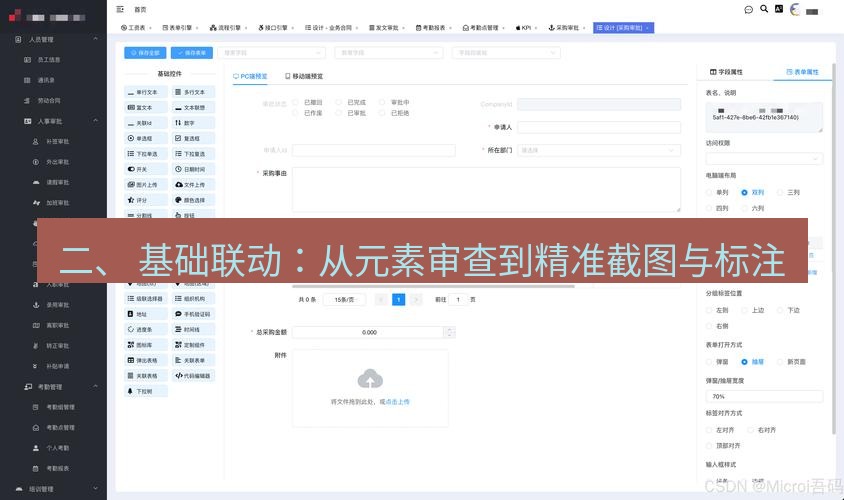Choose 左对齐 label alignment
This screenshot has width=844, height=500.
click(x=709, y=431)
